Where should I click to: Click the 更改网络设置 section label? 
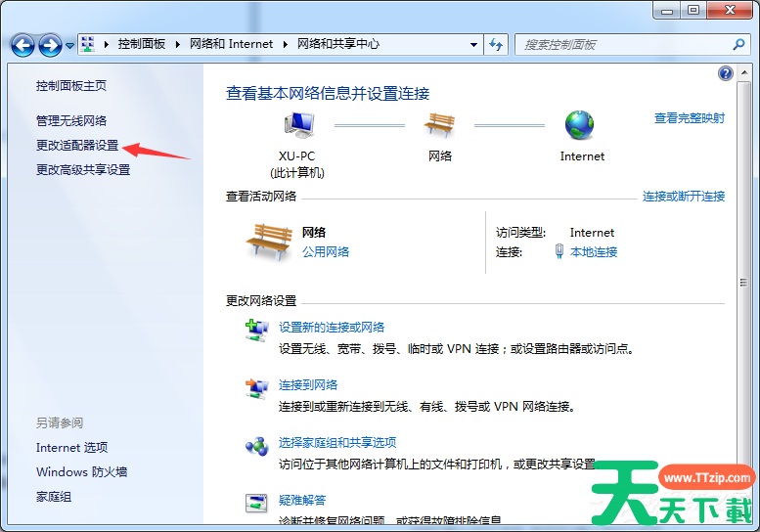(x=261, y=300)
